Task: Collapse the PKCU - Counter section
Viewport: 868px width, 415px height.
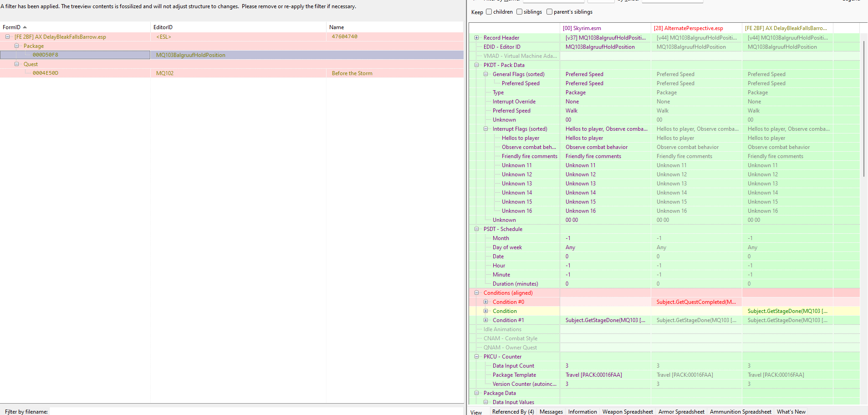Action: (x=476, y=357)
